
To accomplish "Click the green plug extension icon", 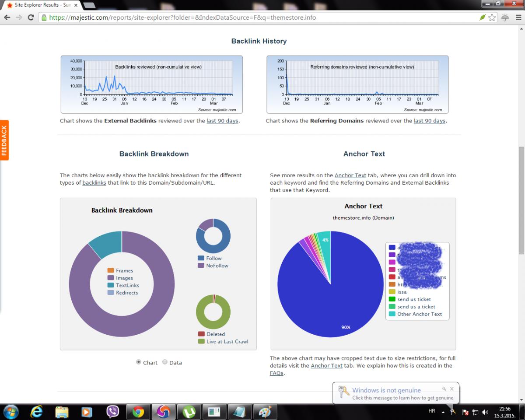I will click(483, 17).
